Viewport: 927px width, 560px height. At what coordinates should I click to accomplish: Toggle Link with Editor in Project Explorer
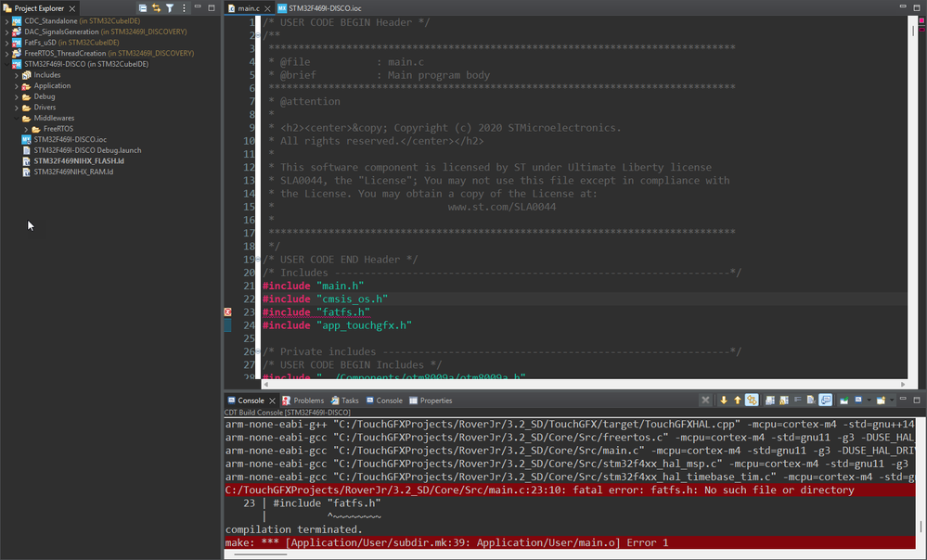coord(156,8)
